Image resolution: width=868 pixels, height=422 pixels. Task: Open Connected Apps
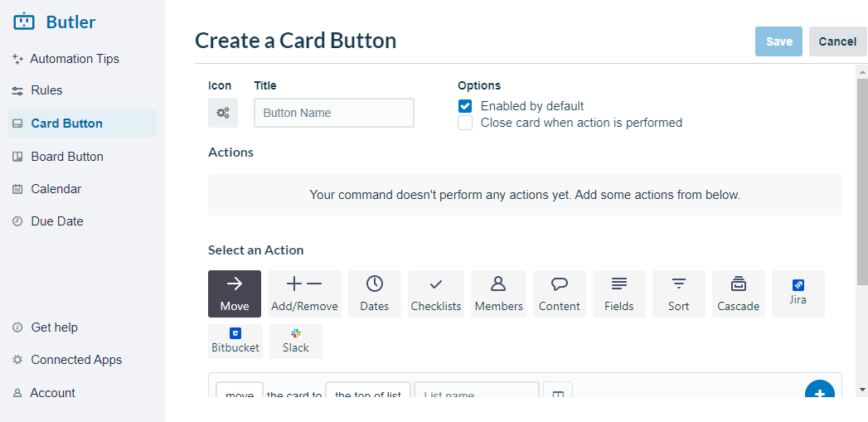[76, 360]
